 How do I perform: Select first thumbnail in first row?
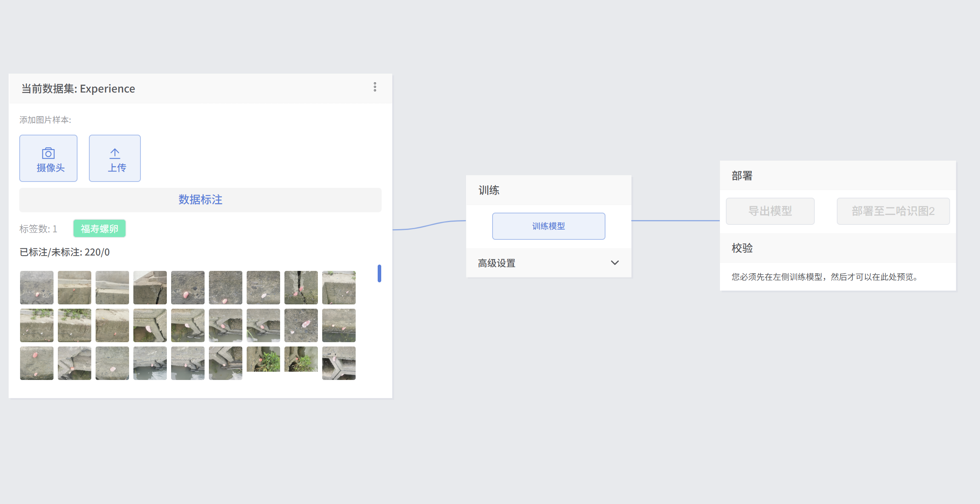point(37,287)
